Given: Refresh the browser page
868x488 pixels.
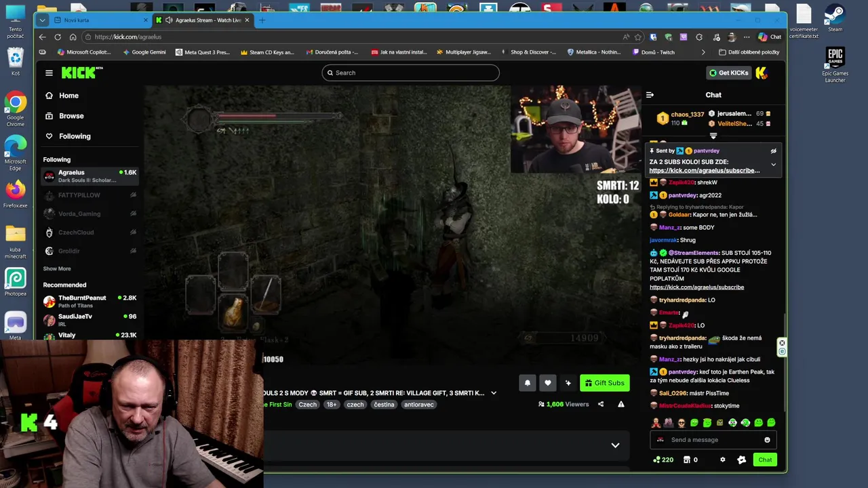Looking at the screenshot, I should tap(58, 37).
